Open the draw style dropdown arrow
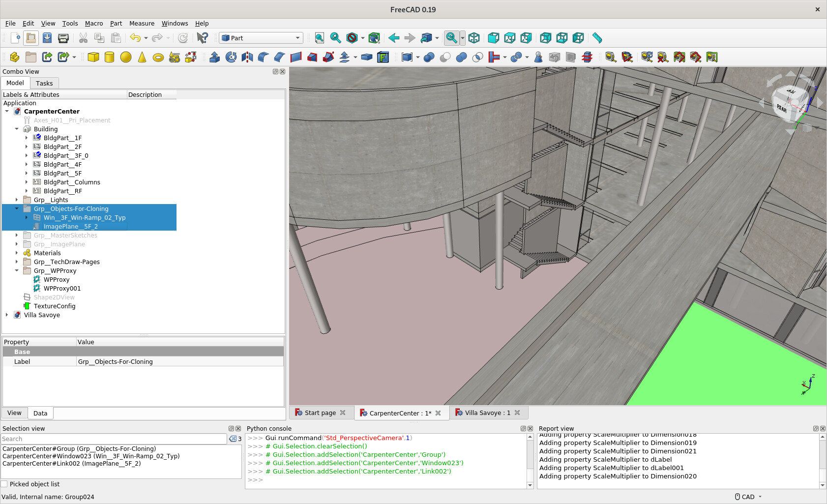827x504 pixels. click(363, 38)
